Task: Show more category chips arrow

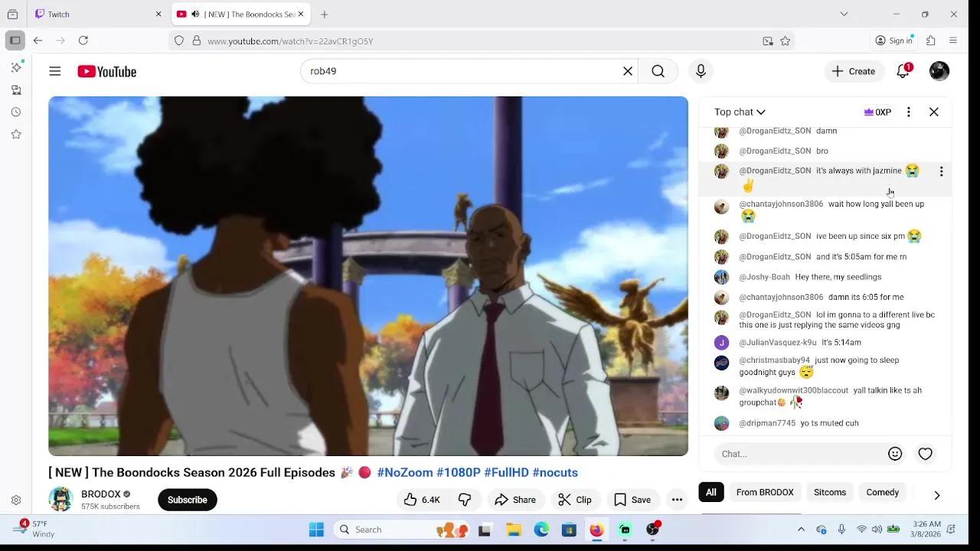Action: [936, 495]
